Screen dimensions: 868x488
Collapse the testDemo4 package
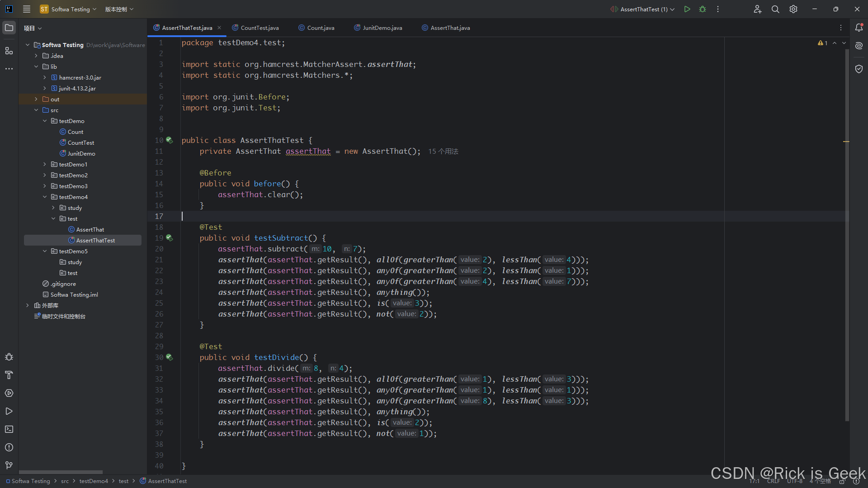[x=45, y=197]
